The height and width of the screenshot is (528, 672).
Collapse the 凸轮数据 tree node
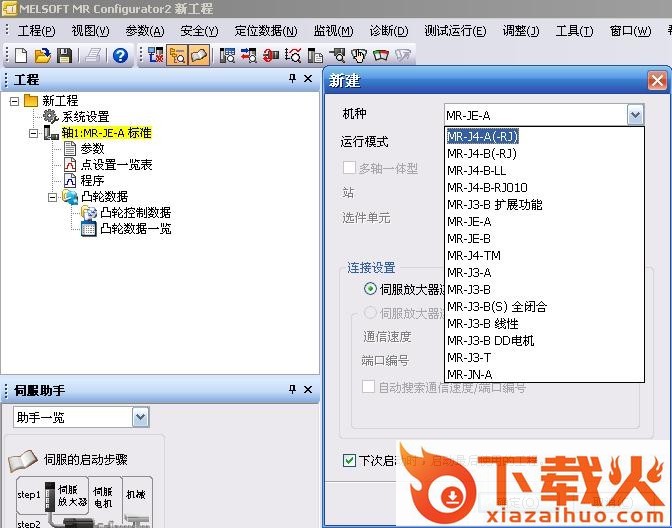52,197
